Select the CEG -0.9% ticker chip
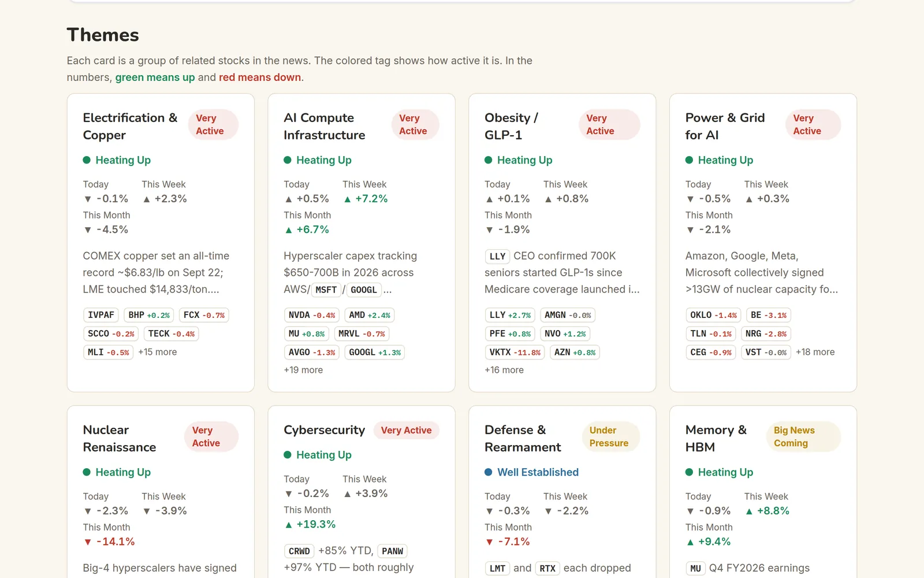This screenshot has width=924, height=578. click(x=711, y=352)
